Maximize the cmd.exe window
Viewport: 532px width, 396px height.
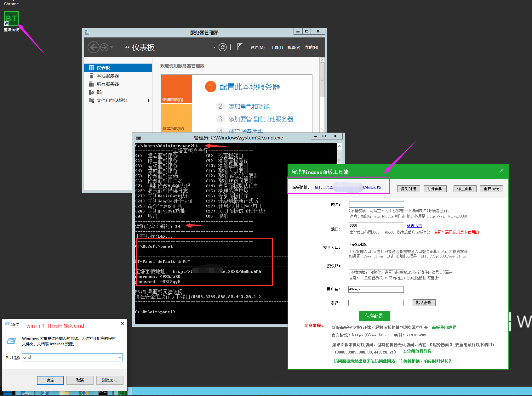point(324,136)
